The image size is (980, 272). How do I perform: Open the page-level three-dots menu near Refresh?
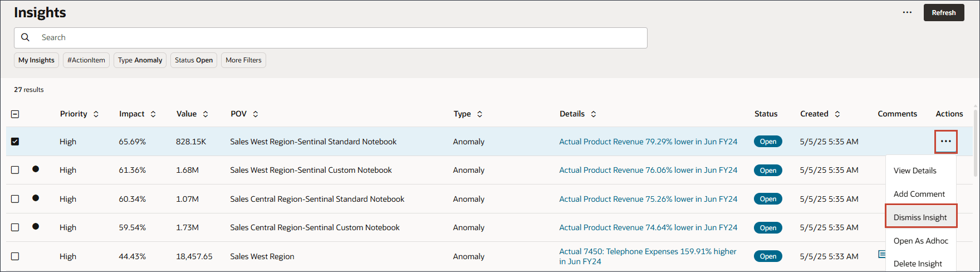click(907, 12)
